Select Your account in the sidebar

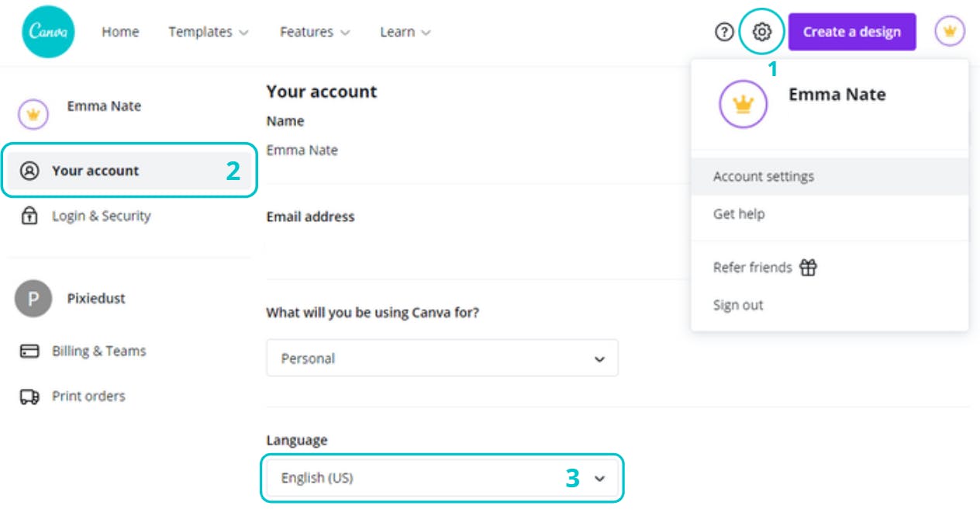click(x=93, y=172)
